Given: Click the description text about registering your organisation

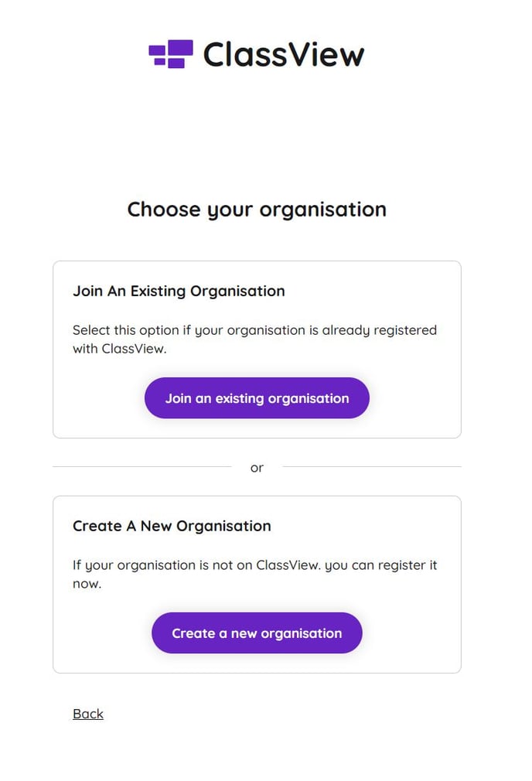Looking at the screenshot, I should (256, 574).
